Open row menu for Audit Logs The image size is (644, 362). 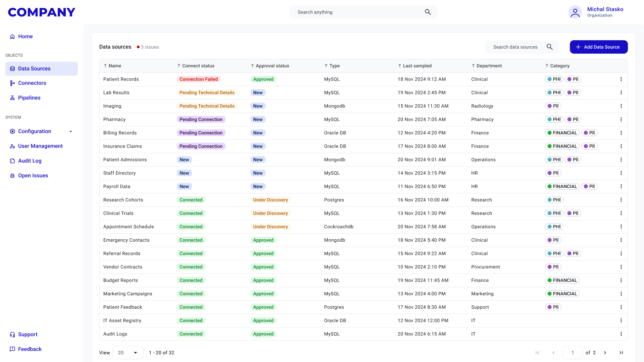point(621,334)
